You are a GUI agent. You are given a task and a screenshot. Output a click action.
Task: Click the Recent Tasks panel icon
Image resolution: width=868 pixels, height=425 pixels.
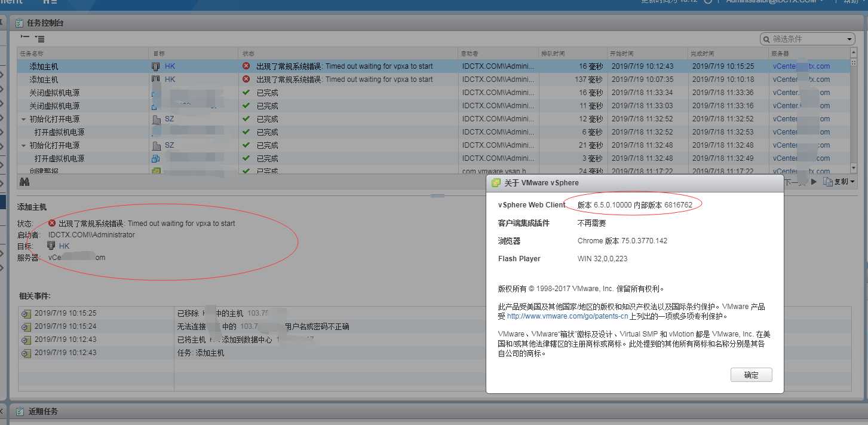(x=19, y=412)
